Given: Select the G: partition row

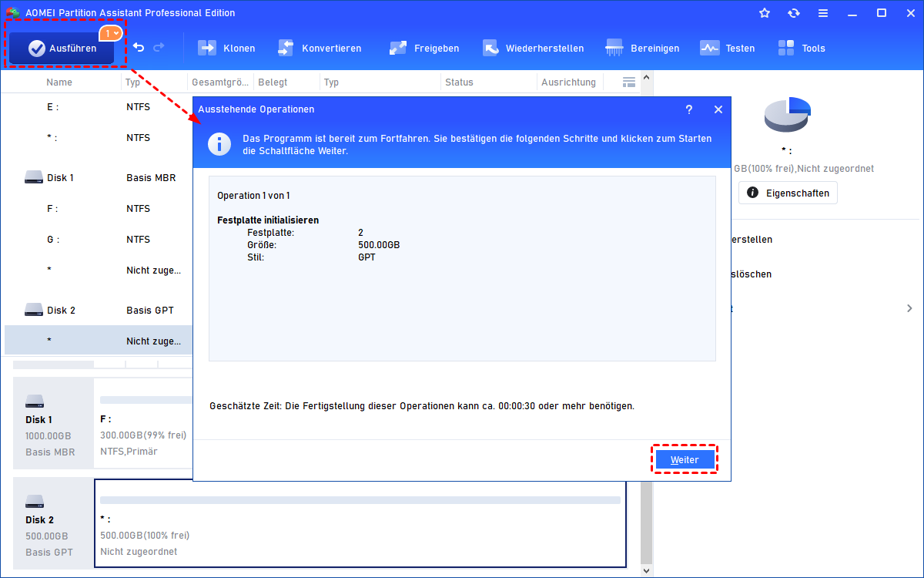Looking at the screenshot, I should tap(99, 240).
